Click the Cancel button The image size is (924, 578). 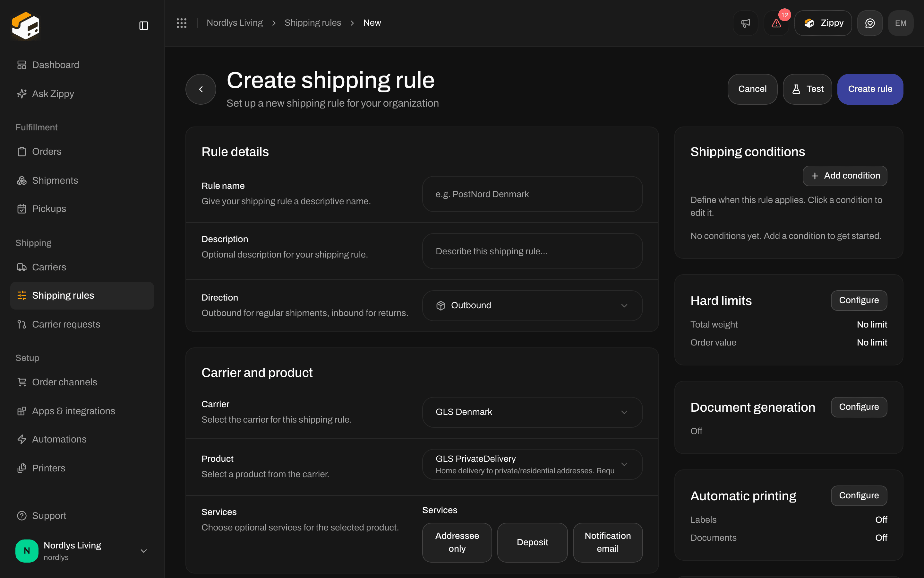[x=752, y=89]
